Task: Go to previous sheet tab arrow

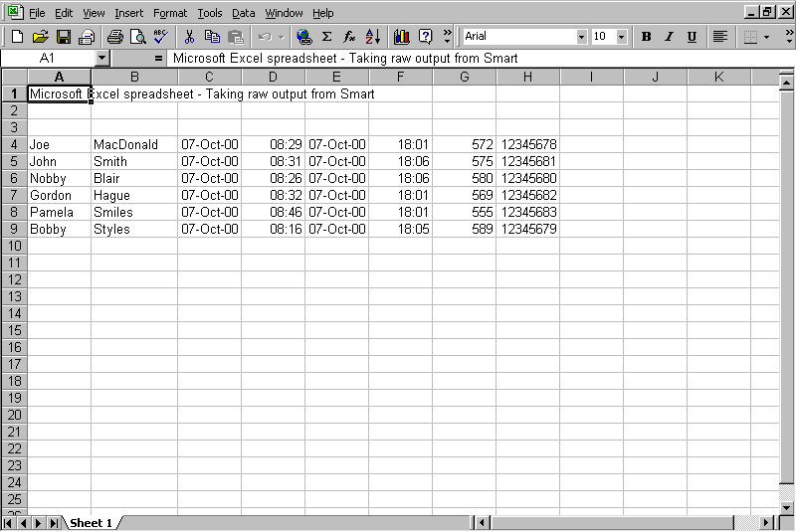Action: click(23, 523)
